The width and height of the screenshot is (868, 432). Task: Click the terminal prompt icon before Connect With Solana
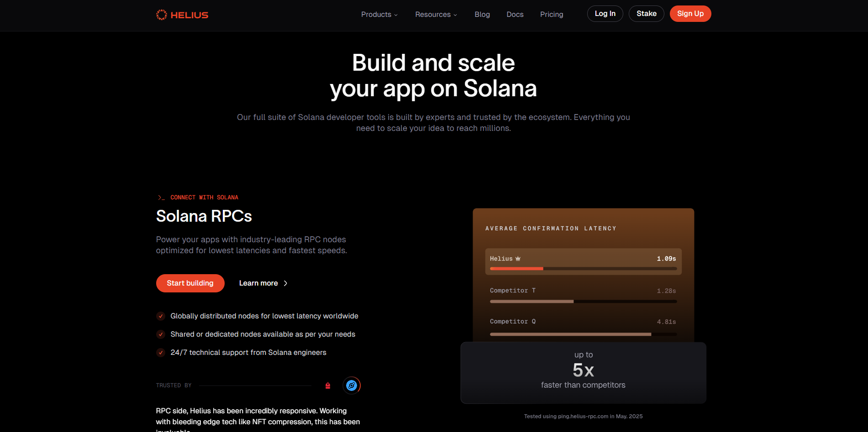(161, 198)
